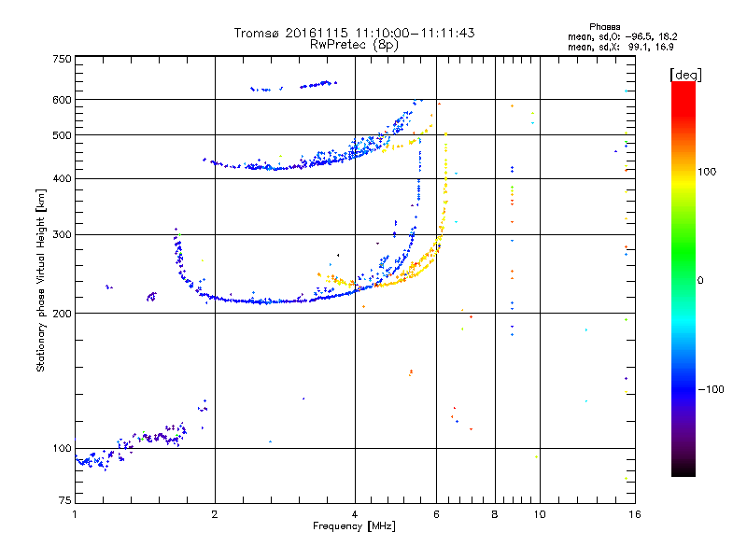This screenshot has width=747, height=560.
Task: Click the plot title 'Tromsø 20161115 11:10:00-11:11:43'
Action: [354, 33]
